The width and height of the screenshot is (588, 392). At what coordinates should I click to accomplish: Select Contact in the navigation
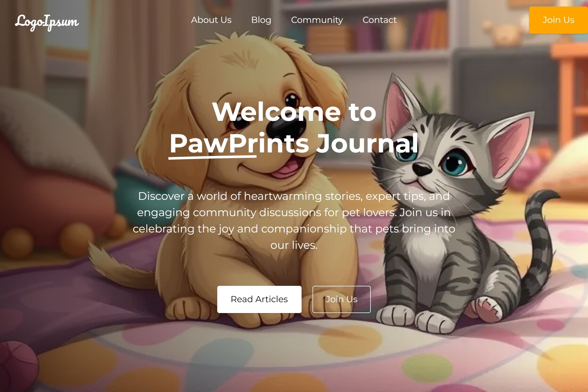pos(379,20)
